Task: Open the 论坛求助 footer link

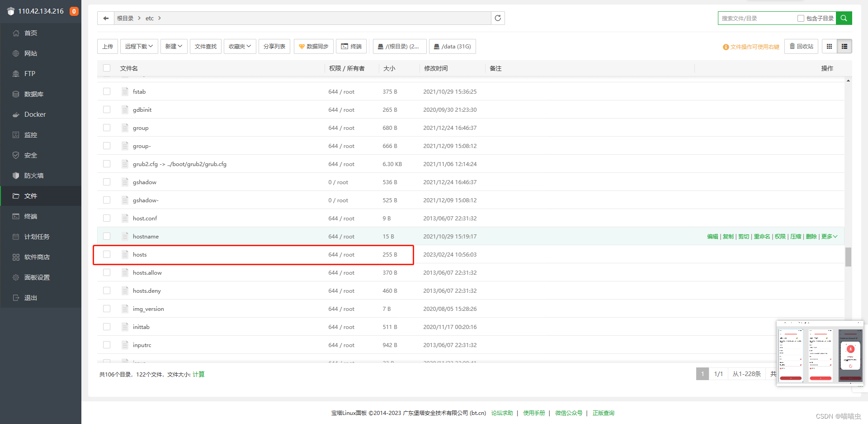Action: [x=502, y=413]
